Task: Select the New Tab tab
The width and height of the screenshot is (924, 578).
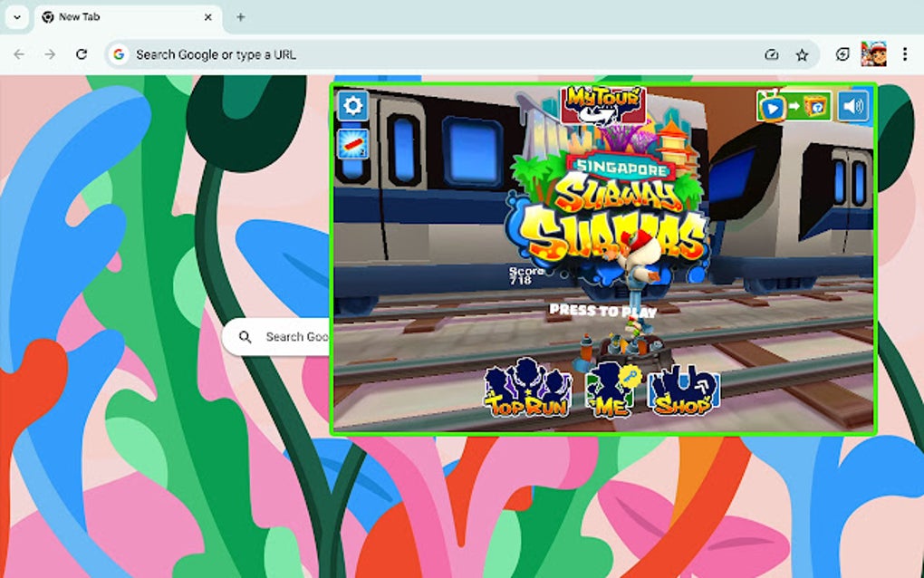Action: tap(128, 17)
